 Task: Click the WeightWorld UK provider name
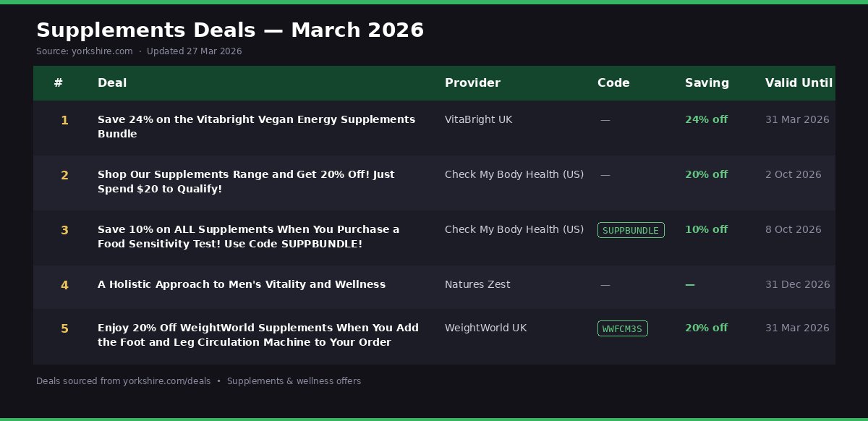coord(485,328)
